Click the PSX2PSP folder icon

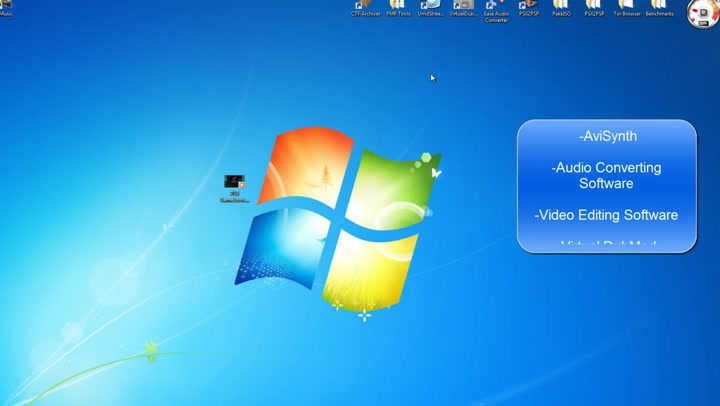tap(594, 8)
